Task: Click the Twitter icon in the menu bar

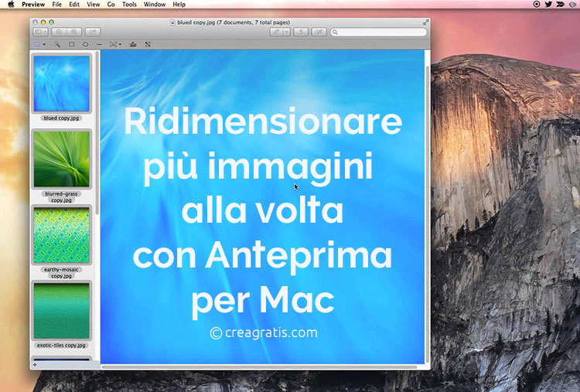Action: (548, 5)
